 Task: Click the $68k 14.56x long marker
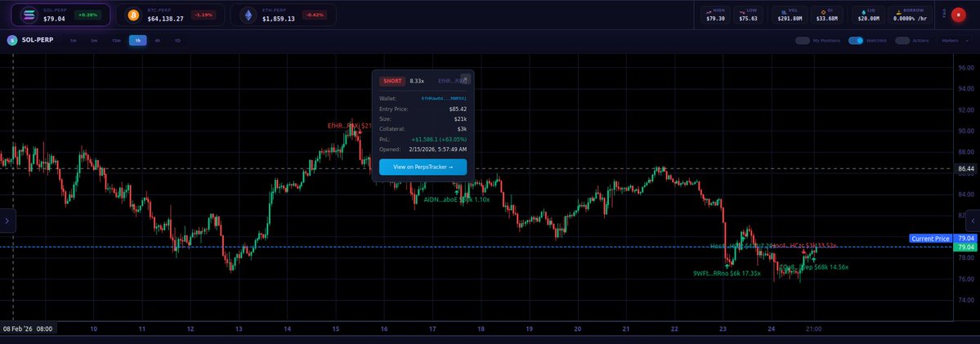[x=814, y=267]
